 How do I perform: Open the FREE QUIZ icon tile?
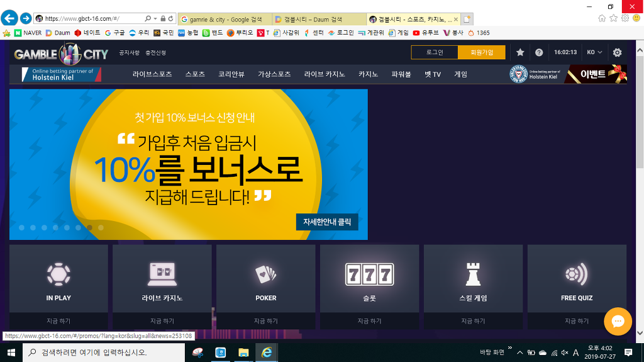[577, 274]
